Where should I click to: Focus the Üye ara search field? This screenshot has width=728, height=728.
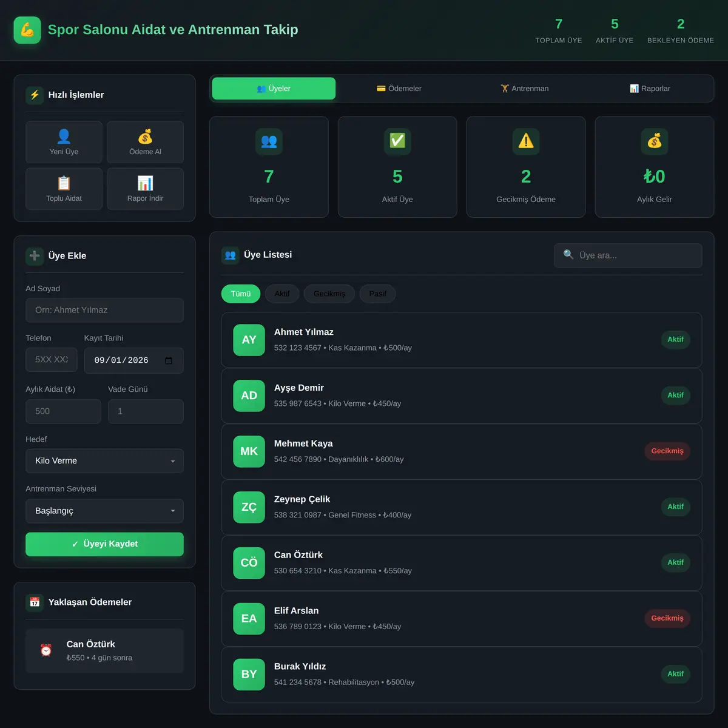coord(628,255)
